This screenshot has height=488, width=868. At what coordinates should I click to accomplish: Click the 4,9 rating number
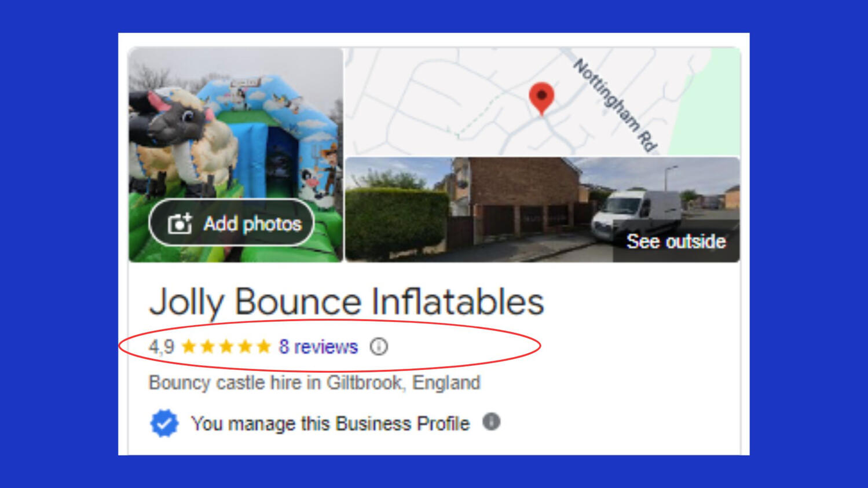161,347
